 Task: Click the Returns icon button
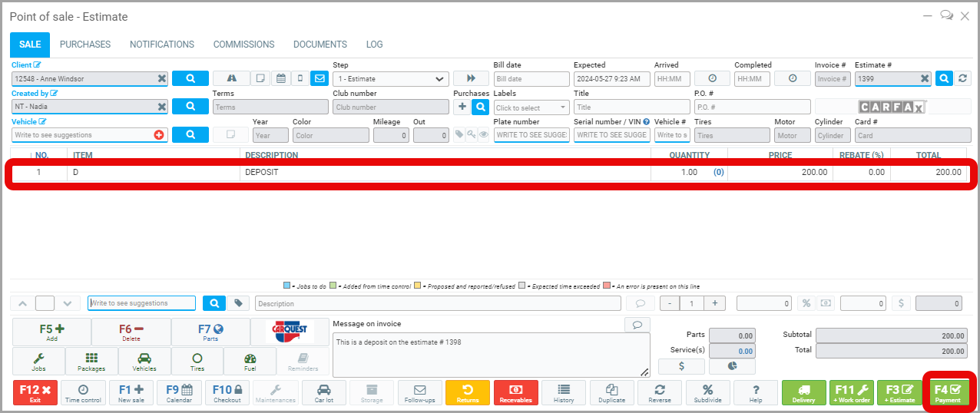click(467, 393)
